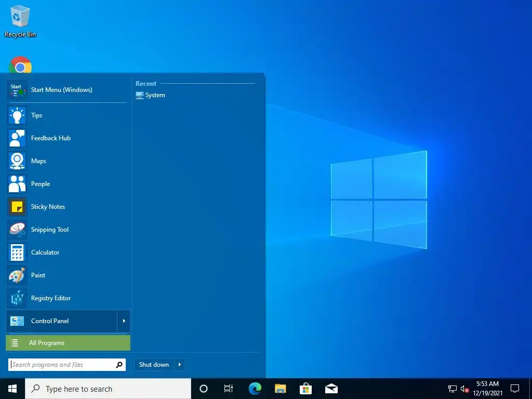Click the Shut down button
Image resolution: width=532 pixels, height=399 pixels.
tap(154, 365)
